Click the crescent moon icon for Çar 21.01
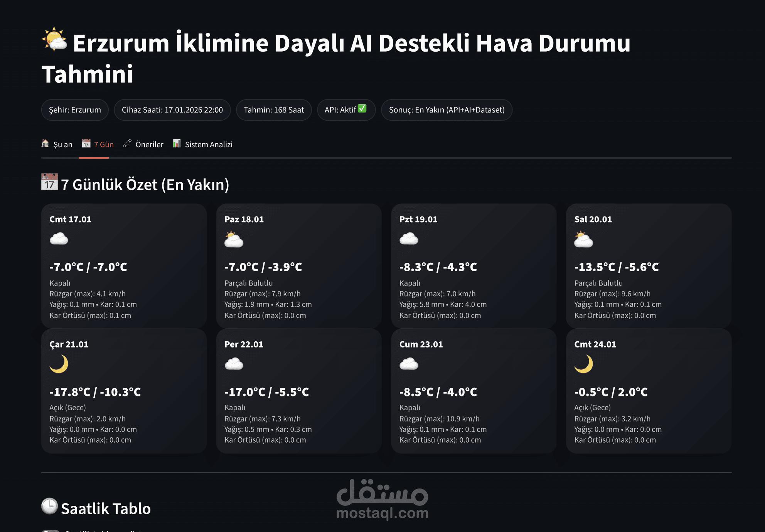 59,364
